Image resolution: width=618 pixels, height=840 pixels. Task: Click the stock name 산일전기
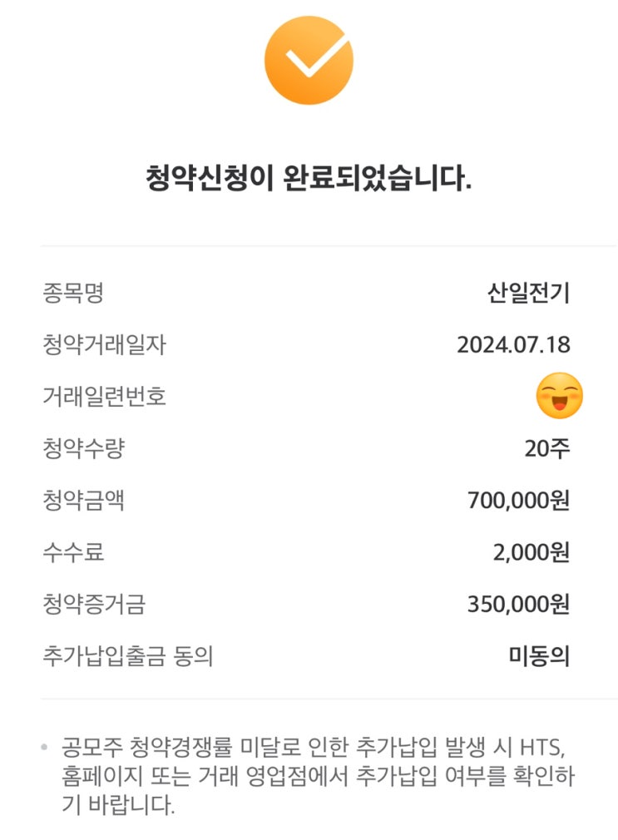529,293
